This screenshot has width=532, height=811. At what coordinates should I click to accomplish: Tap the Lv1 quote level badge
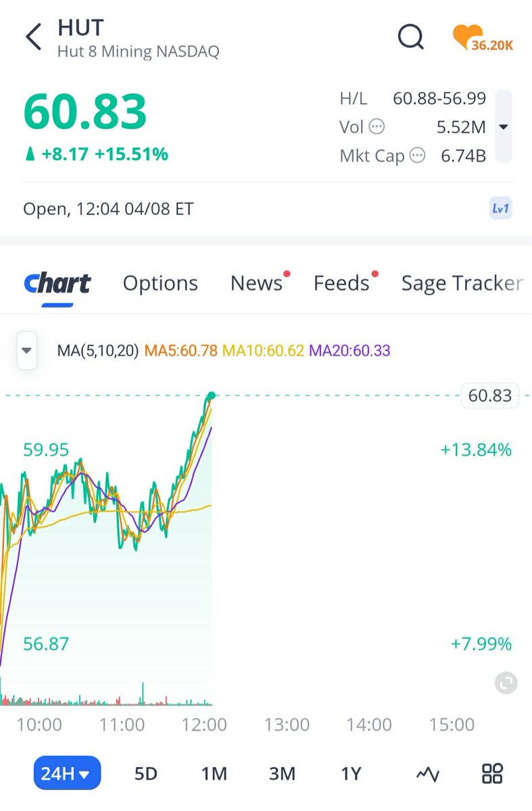(501, 209)
